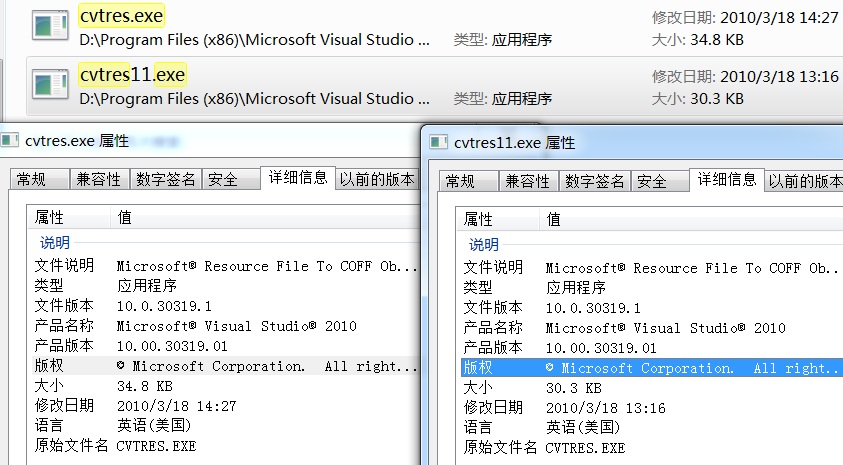Click highlighted 版权 row in cvtres11.exe properties
Image resolution: width=843 pixels, height=465 pixels.
(652, 368)
